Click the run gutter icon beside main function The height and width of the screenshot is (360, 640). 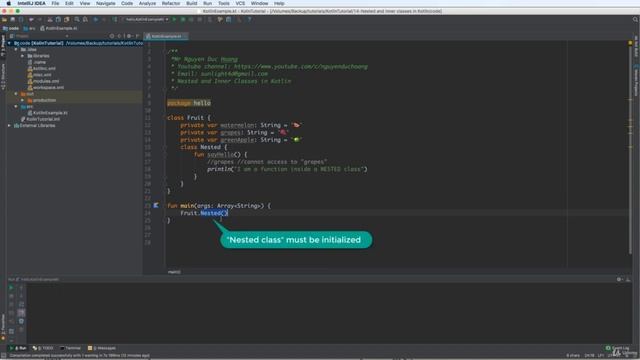click(156, 205)
